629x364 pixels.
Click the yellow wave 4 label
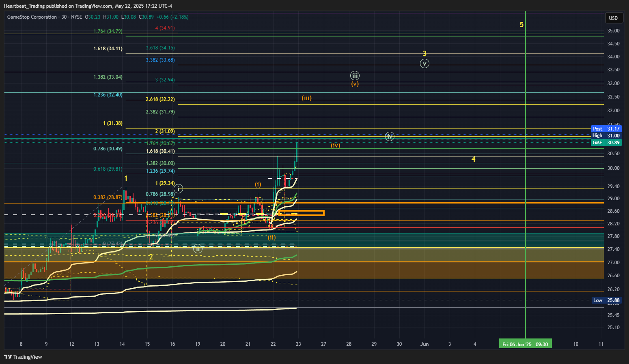pyautogui.click(x=473, y=159)
